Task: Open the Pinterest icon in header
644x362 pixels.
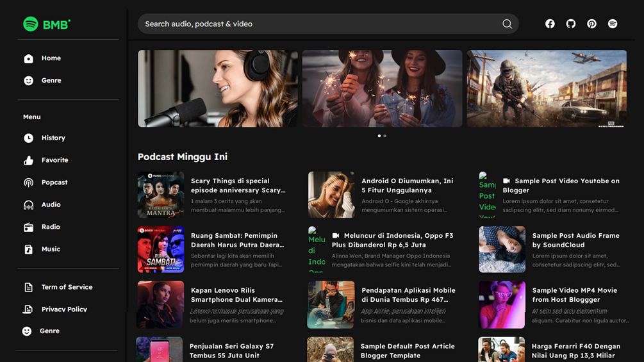Action: 592,24
